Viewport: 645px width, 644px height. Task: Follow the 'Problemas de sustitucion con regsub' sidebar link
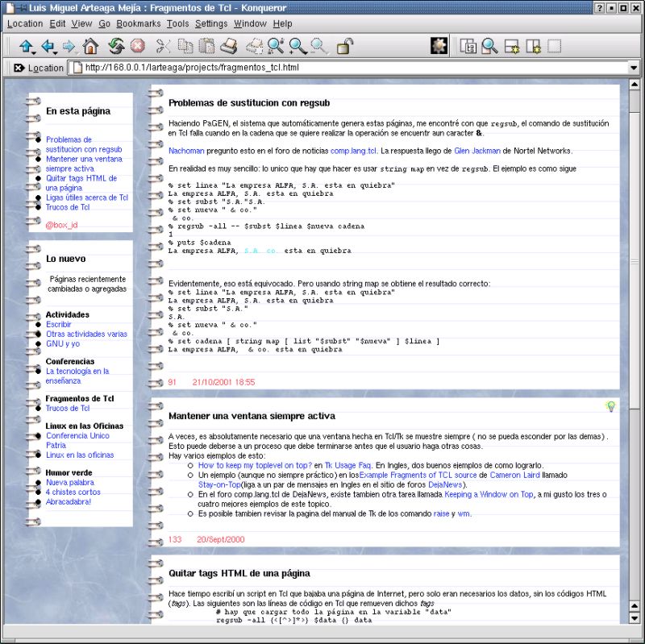(84, 144)
